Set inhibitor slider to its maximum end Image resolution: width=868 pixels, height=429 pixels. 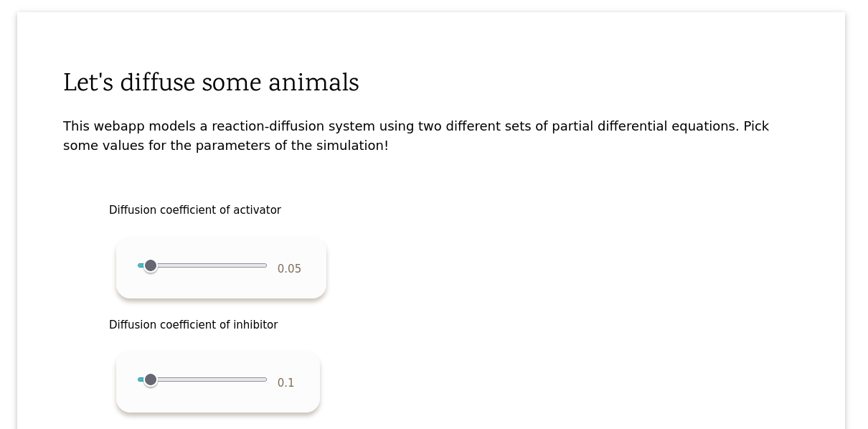(x=266, y=379)
